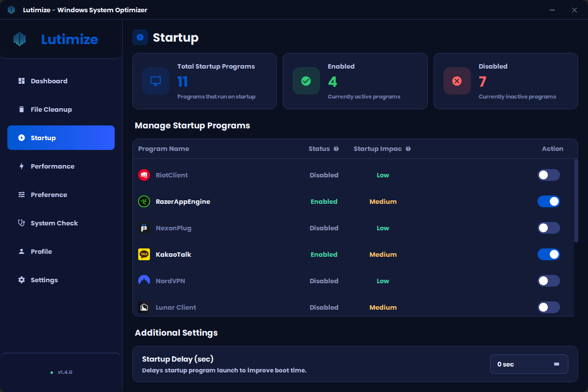Click the Lunar Client icon
The image size is (588, 392).
tap(144, 307)
